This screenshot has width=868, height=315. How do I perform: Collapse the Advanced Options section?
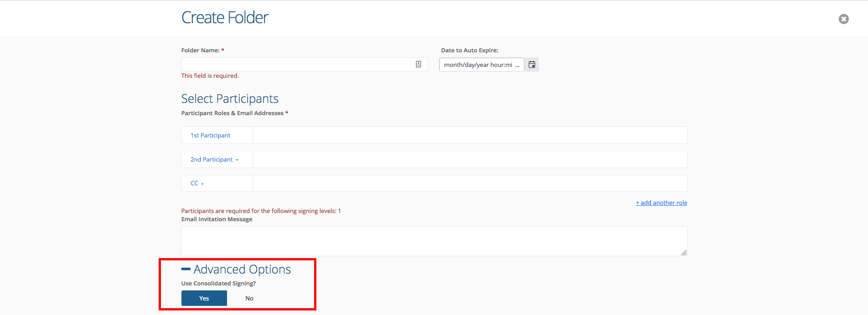tap(236, 269)
